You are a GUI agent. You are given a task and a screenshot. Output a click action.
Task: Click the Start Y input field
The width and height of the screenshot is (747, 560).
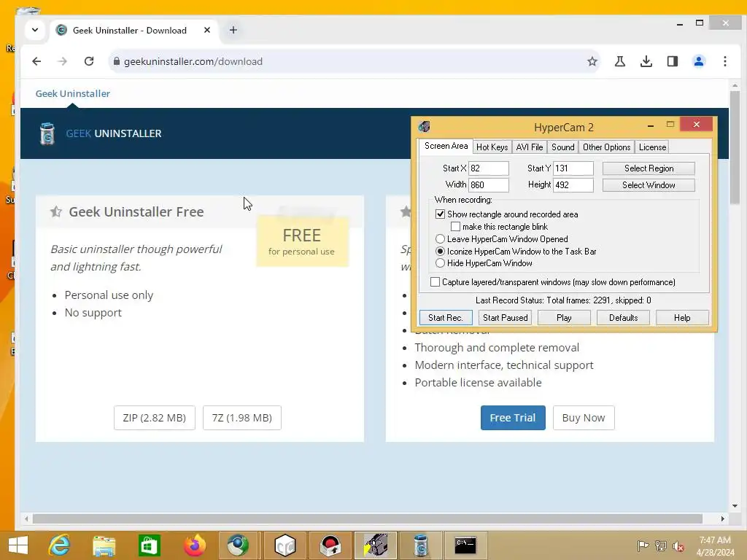point(573,168)
